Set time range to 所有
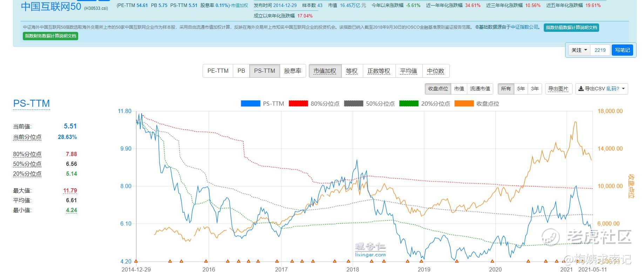This screenshot has width=644, height=274. (506, 89)
